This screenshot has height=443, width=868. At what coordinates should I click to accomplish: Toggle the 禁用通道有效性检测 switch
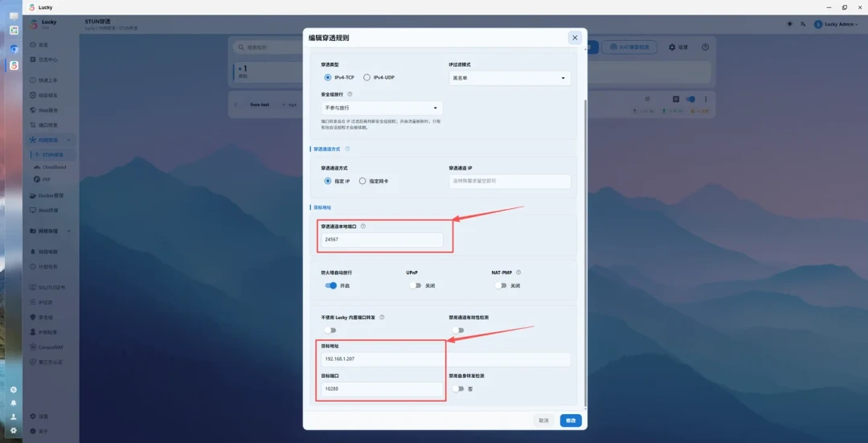click(x=458, y=330)
